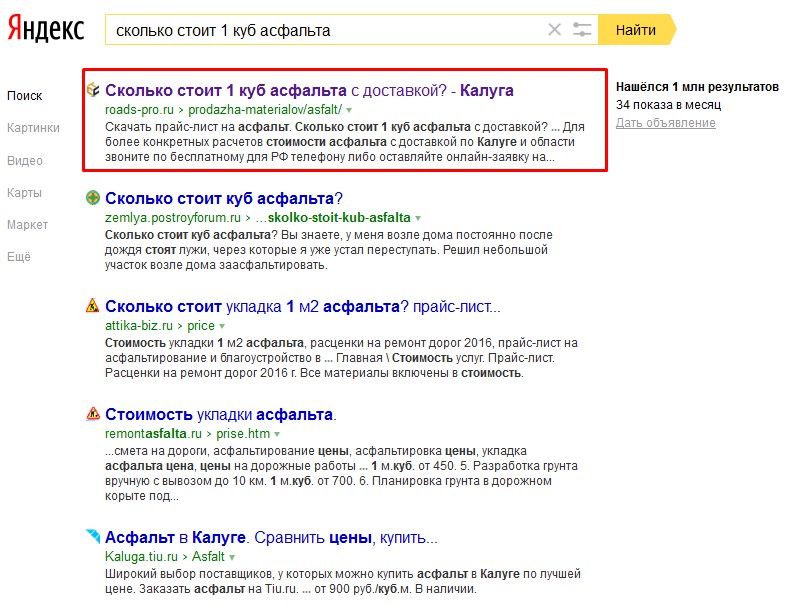Screen dimensions: 791x614
Task: Clear the search query with X icon
Action: [x=554, y=30]
